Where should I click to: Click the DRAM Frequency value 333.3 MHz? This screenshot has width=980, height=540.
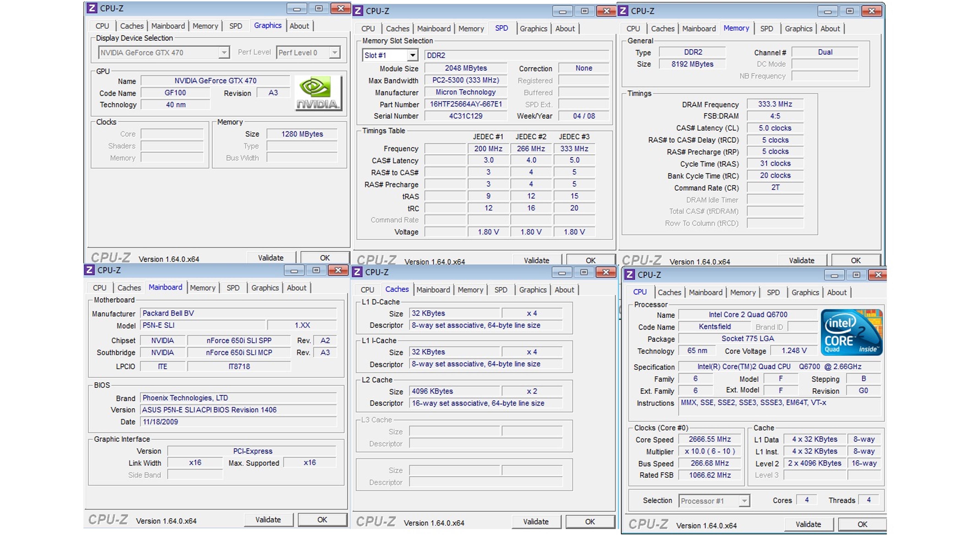tap(775, 104)
